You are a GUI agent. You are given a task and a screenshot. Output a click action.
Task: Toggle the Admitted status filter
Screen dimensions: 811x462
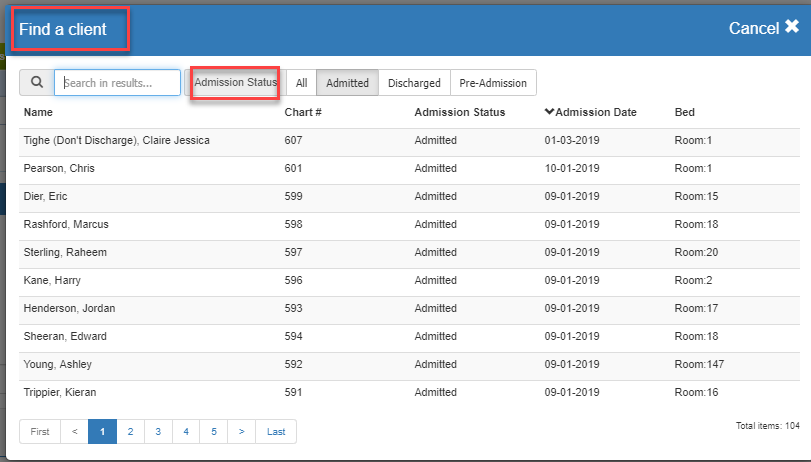coord(347,83)
